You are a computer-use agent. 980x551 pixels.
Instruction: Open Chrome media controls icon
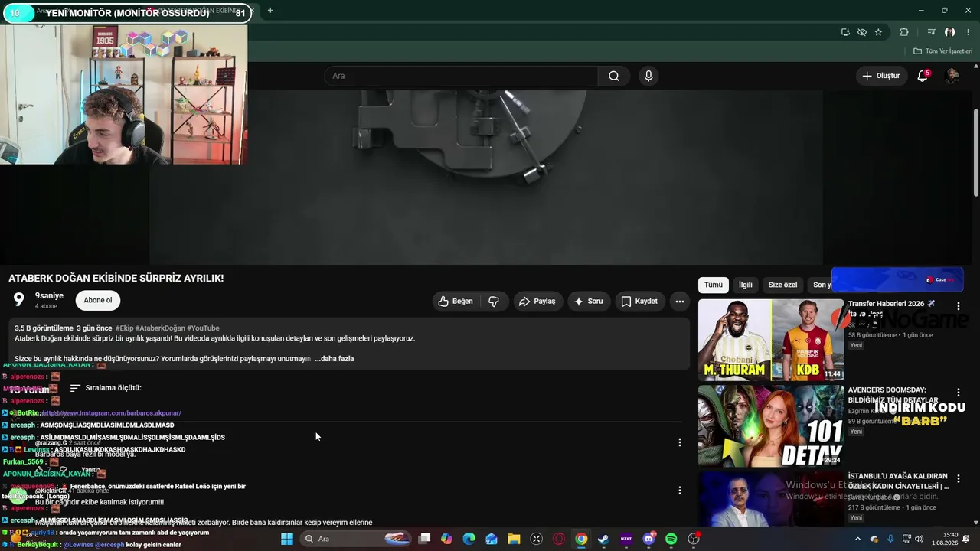[x=931, y=32]
